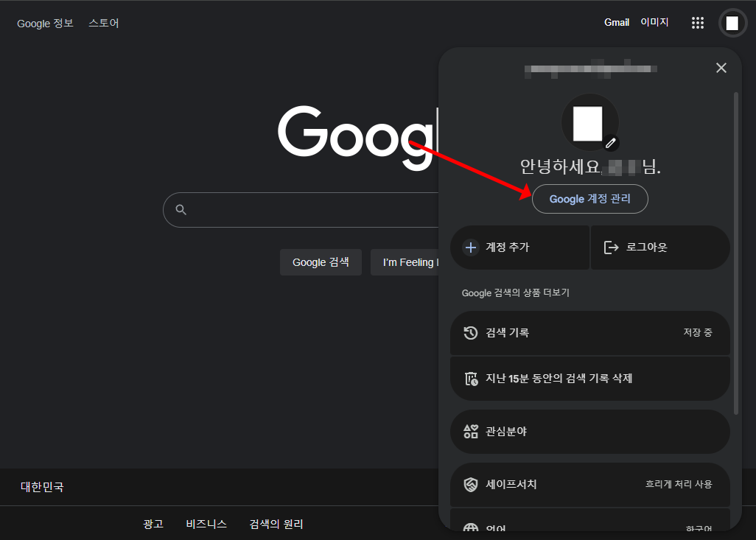Viewport: 756px width, 540px height.
Task: Click the magnifier icon in search box
Action: [x=181, y=210]
